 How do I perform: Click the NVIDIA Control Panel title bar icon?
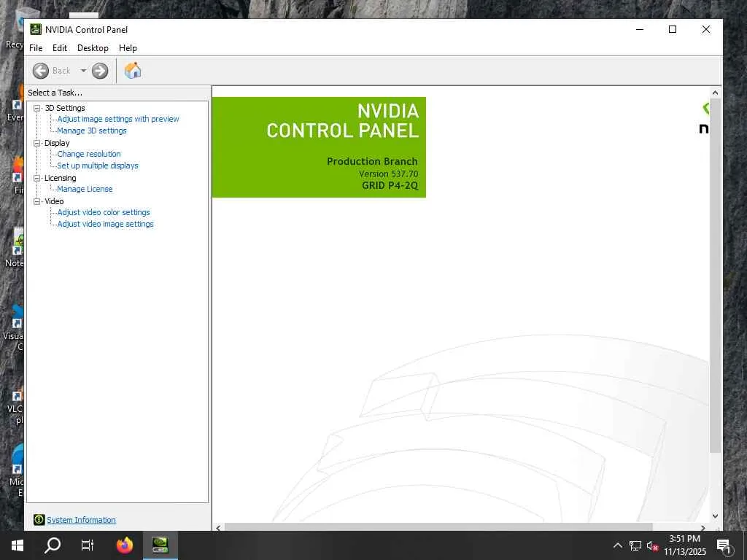pyautogui.click(x=36, y=29)
